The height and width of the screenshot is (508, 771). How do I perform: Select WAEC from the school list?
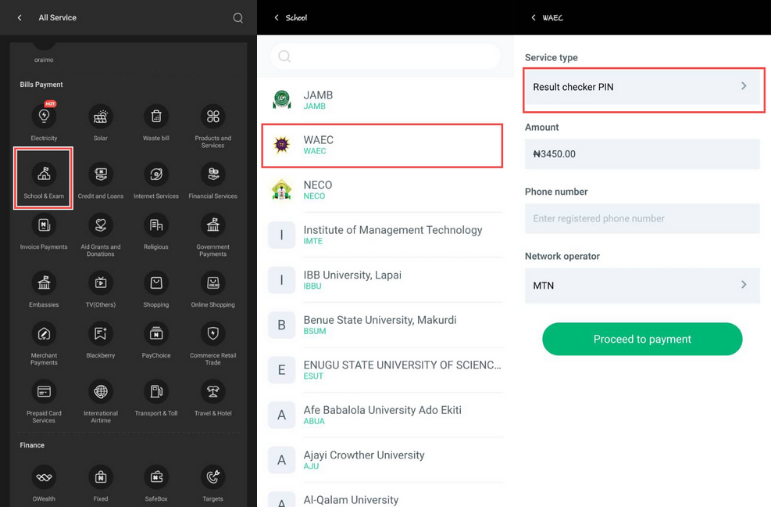click(382, 145)
